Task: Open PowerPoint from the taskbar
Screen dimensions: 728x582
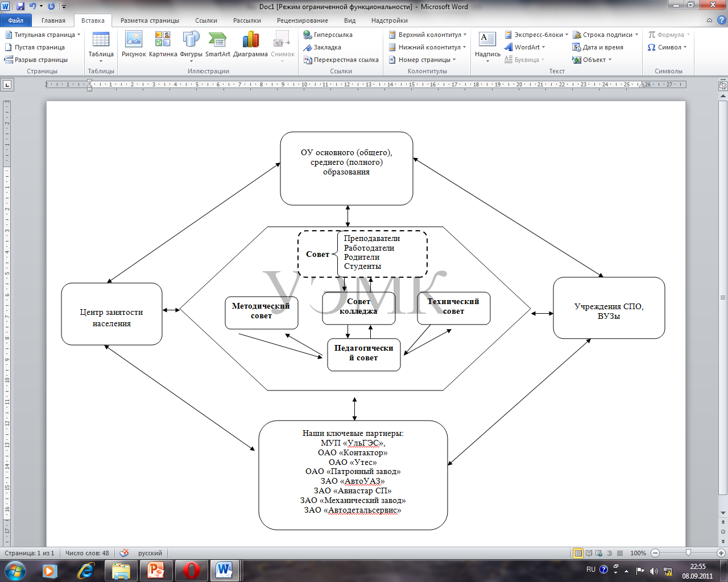Action: click(x=155, y=570)
